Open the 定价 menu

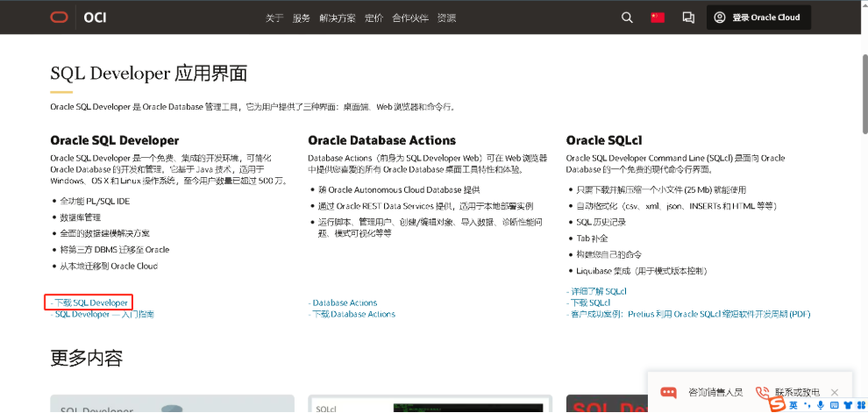374,18
